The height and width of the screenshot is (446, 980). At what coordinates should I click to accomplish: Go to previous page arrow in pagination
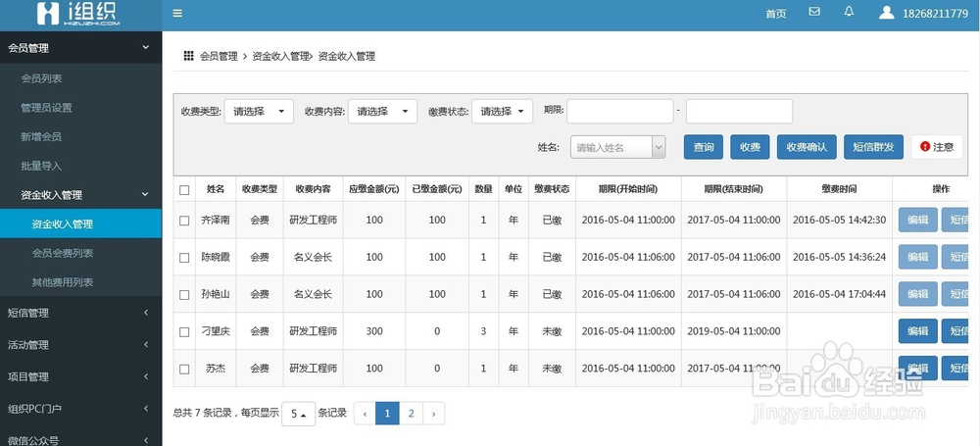point(365,414)
